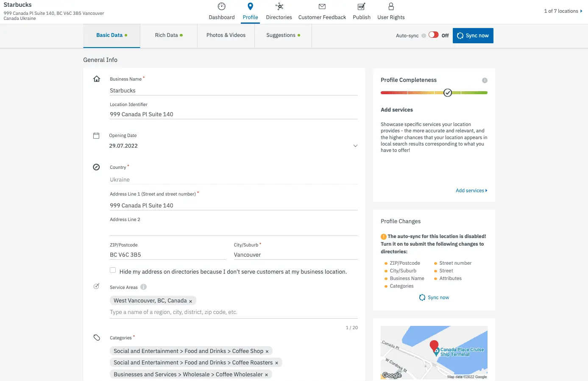This screenshot has height=381, width=588.
Task: Expand the 1 of 7 locations switcher
Action: tap(563, 11)
